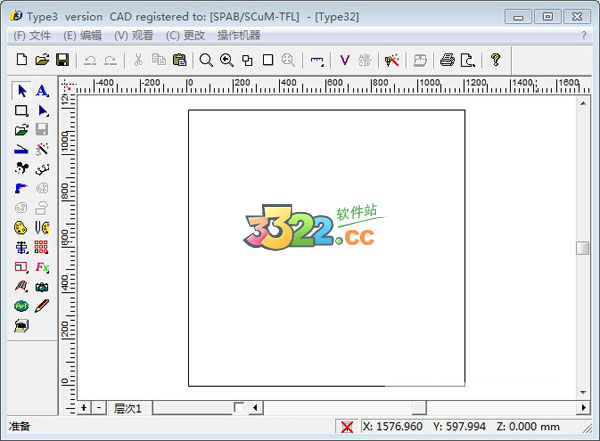The width and height of the screenshot is (600, 441).
Task: Click the yellow question mark help icon
Action: [x=496, y=60]
